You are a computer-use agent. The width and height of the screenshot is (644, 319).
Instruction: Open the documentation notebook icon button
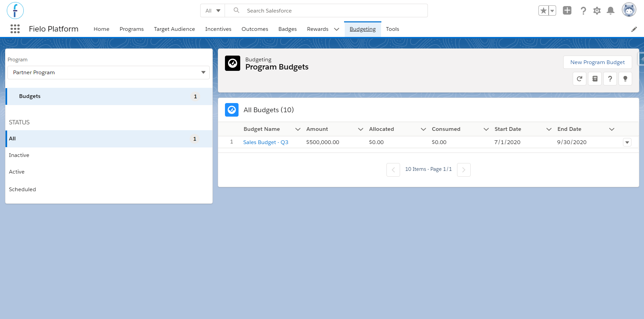coord(595,79)
